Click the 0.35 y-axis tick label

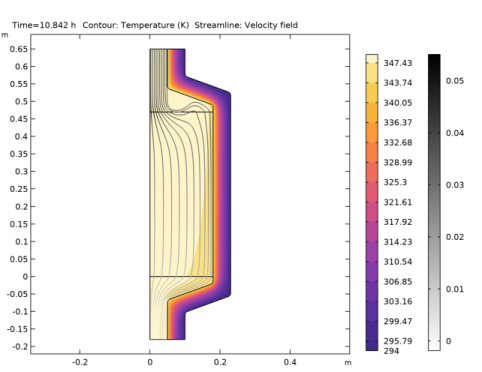(19, 154)
